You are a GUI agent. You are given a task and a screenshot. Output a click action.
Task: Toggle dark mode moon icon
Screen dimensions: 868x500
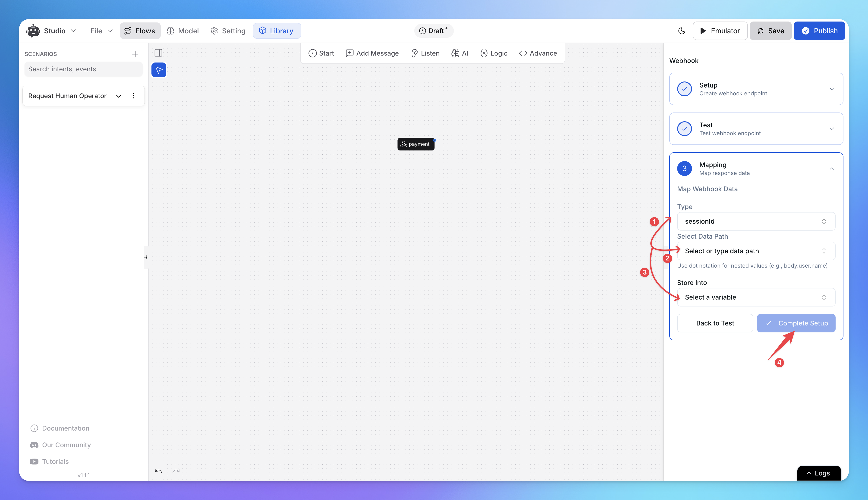pos(682,31)
